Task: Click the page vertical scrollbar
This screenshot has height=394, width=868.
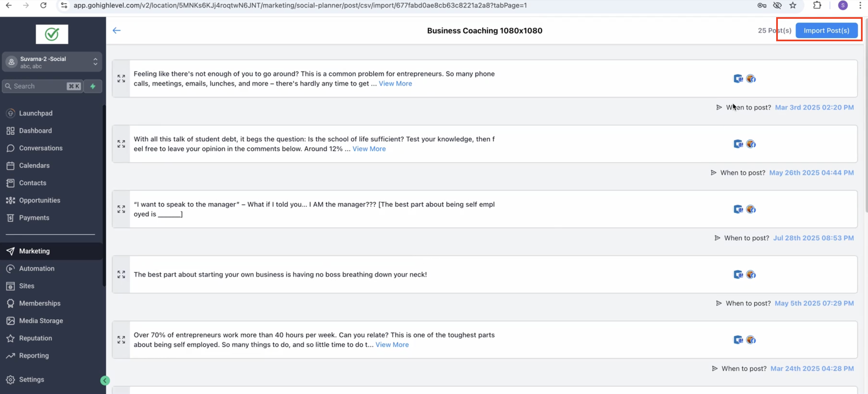Action: (866, 115)
